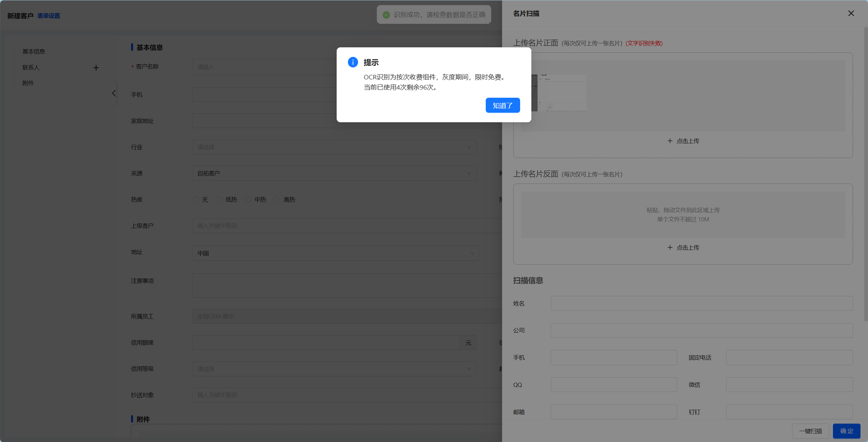Collapse the left sidebar with the arrow

(x=114, y=93)
